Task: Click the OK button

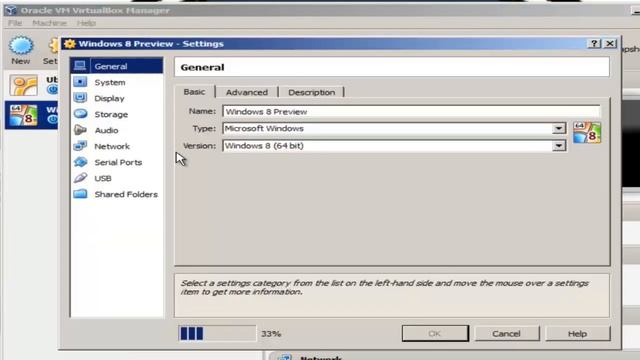Action: [435, 333]
